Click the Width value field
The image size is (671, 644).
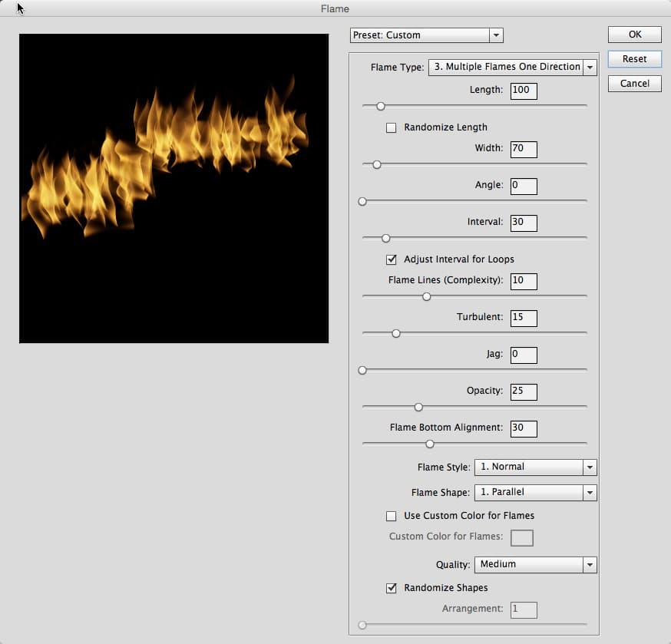point(524,150)
